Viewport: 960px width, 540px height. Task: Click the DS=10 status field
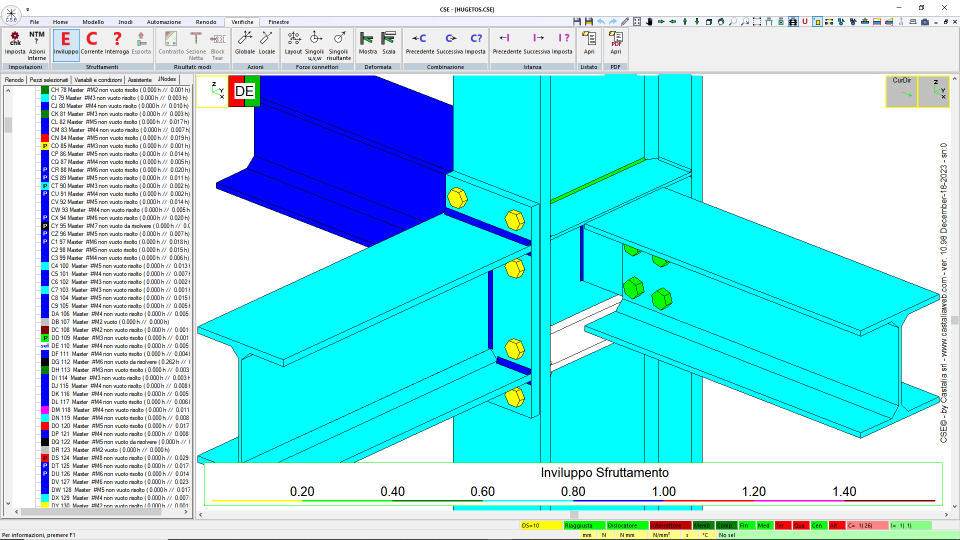(x=541, y=525)
